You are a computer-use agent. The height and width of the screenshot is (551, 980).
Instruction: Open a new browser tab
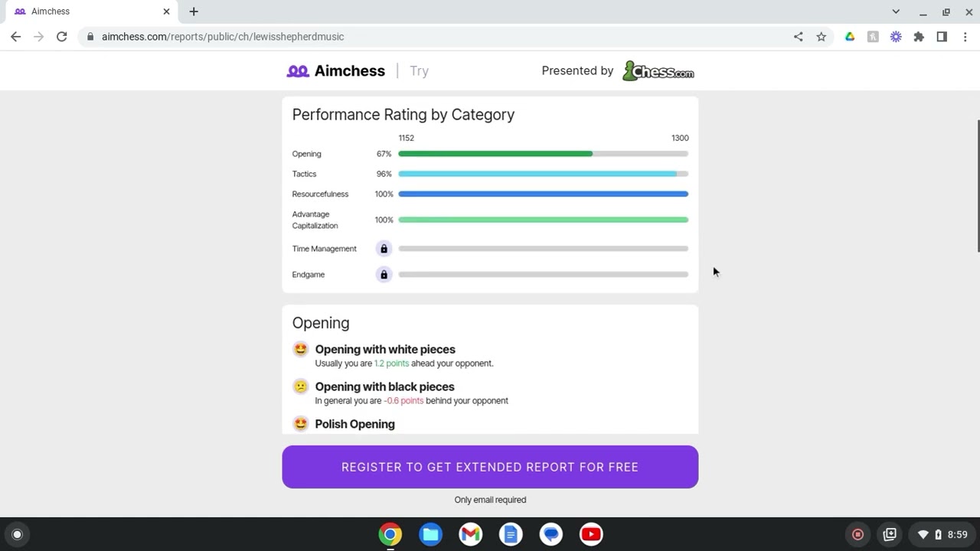click(x=194, y=11)
